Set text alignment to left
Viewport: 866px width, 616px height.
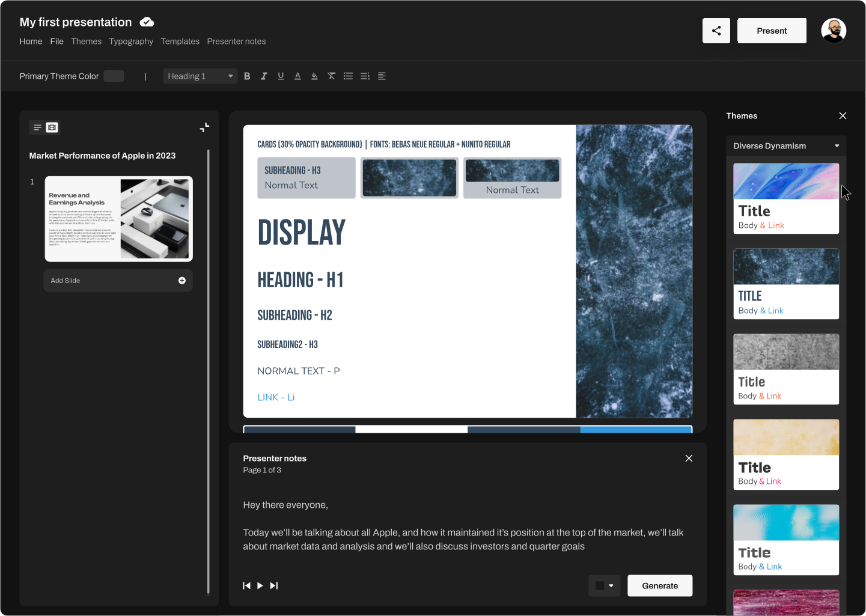[x=382, y=76]
